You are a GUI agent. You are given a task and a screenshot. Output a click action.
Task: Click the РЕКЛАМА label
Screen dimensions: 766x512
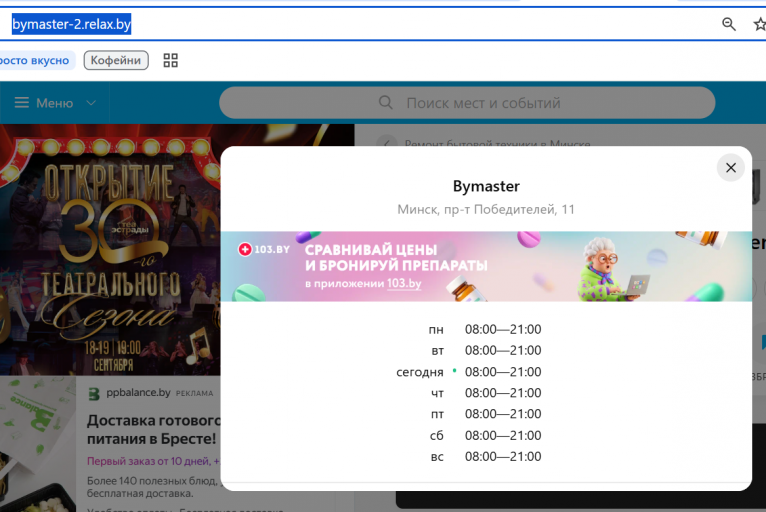click(x=194, y=393)
